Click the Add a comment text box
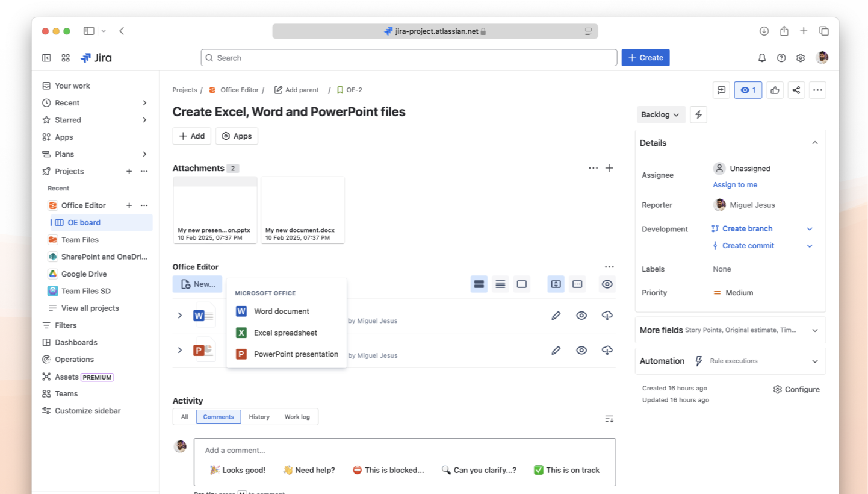The image size is (868, 494). tap(405, 461)
